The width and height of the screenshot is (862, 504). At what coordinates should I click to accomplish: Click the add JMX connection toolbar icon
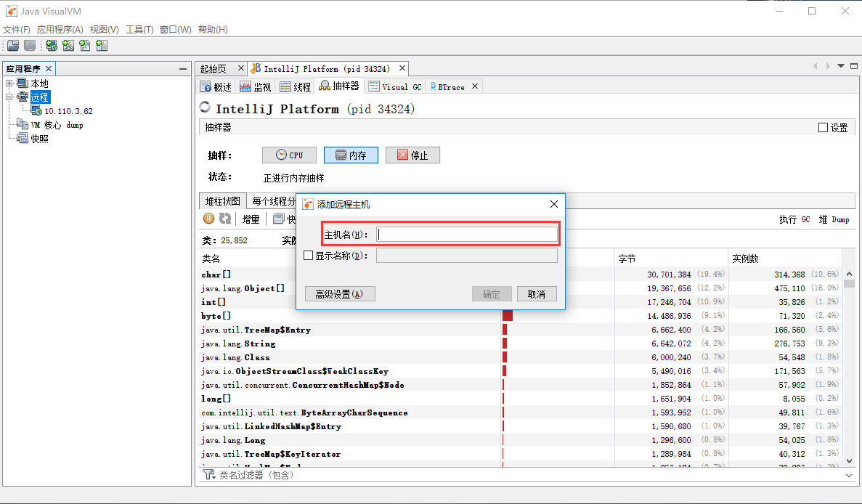68,45
